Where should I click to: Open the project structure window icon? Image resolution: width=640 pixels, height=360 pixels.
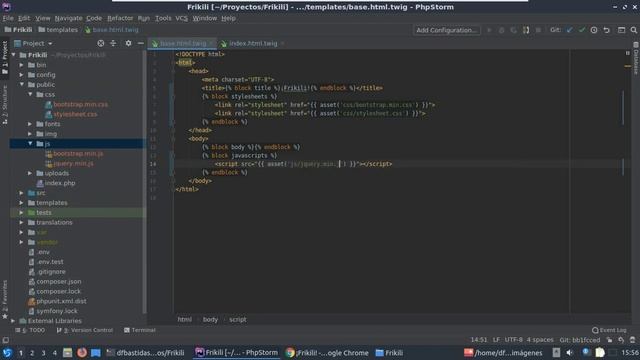coord(621,30)
